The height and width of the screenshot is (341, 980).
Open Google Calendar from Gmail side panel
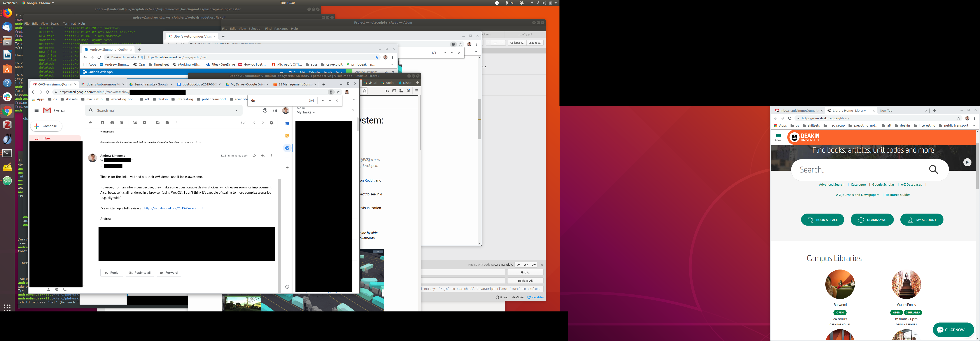(x=287, y=124)
